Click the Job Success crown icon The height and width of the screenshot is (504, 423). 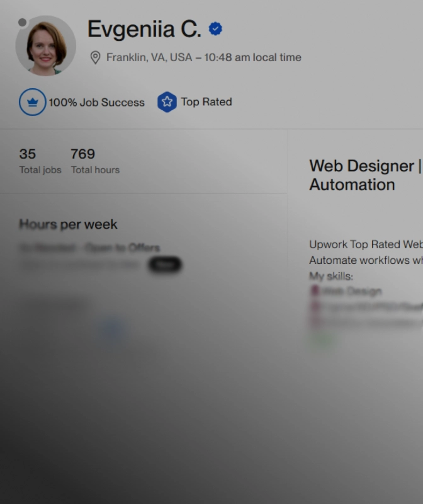tap(32, 102)
